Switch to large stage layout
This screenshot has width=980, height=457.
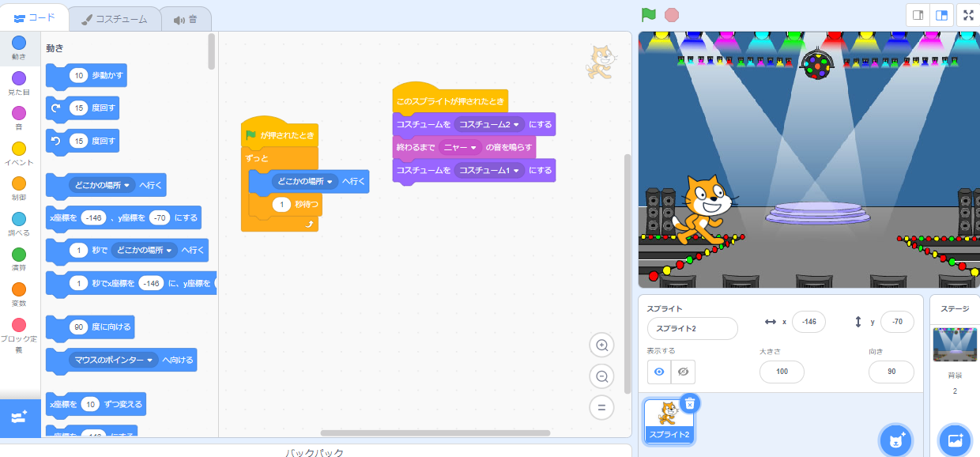(x=941, y=15)
